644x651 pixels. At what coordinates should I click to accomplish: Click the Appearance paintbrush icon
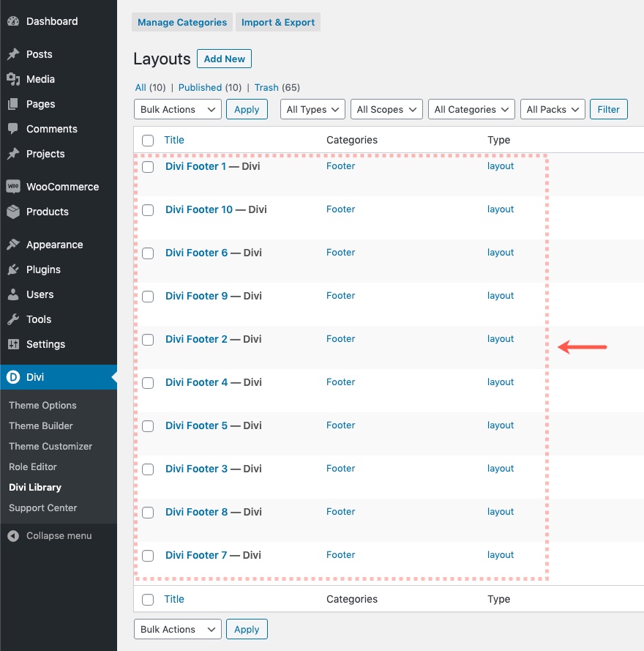click(13, 245)
